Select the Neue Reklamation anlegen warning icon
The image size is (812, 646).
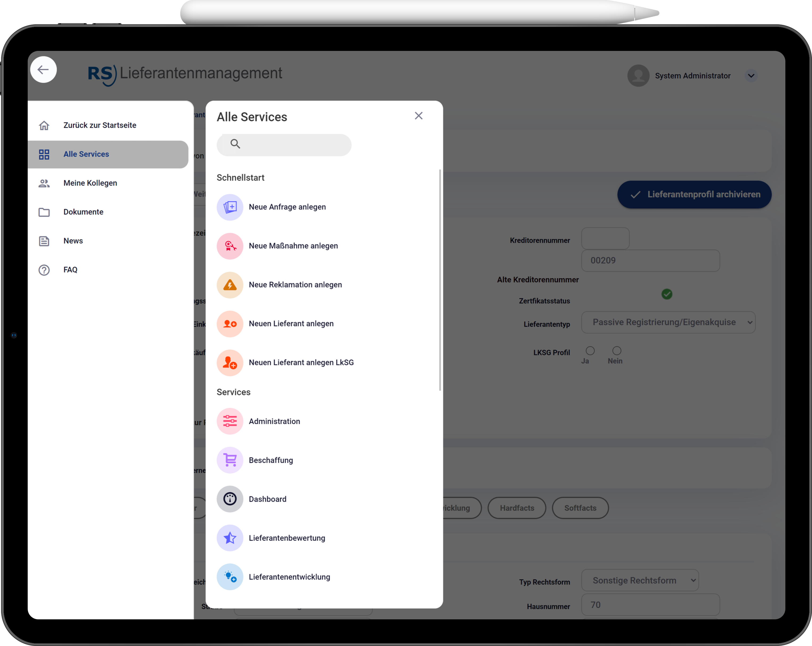click(x=230, y=285)
